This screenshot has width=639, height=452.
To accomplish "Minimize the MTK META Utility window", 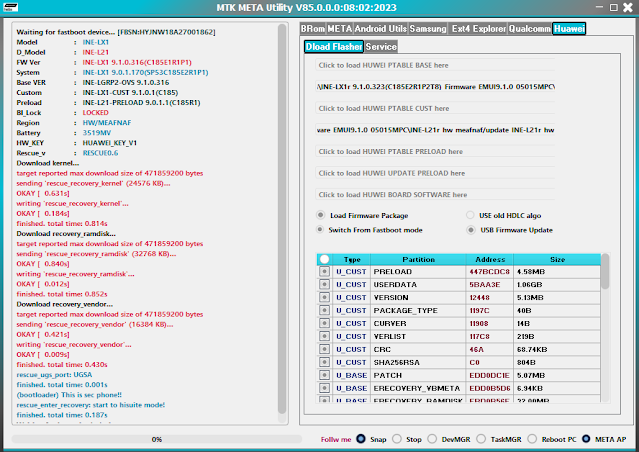I will pyautogui.click(x=599, y=7).
